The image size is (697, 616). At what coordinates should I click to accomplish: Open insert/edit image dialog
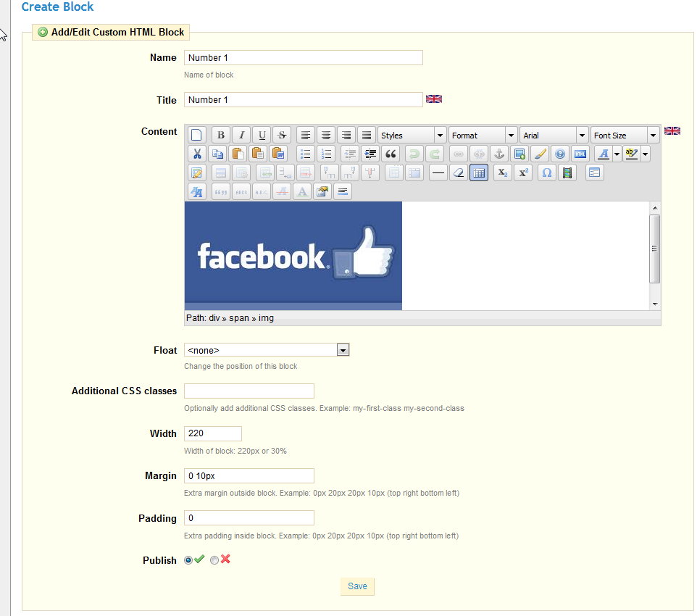[x=519, y=154]
